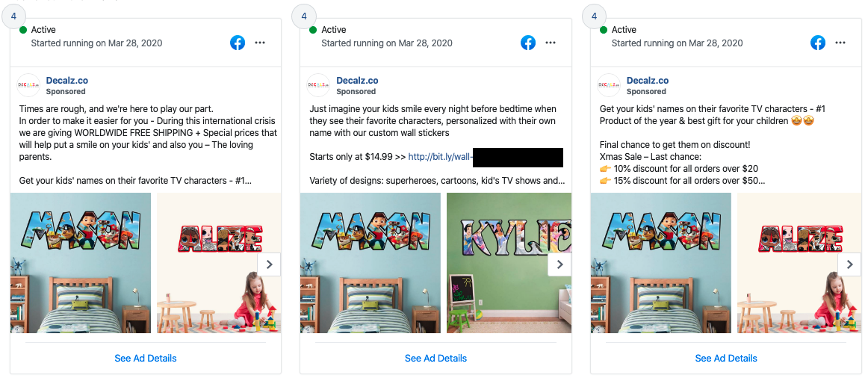Click the '4' count badge on 'Just imagine' ad

click(x=304, y=16)
